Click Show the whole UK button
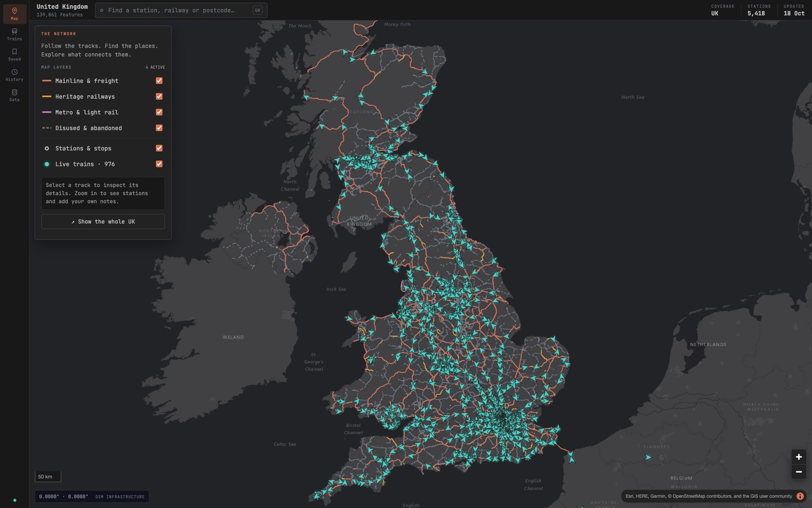This screenshot has width=812, height=508. tap(103, 221)
